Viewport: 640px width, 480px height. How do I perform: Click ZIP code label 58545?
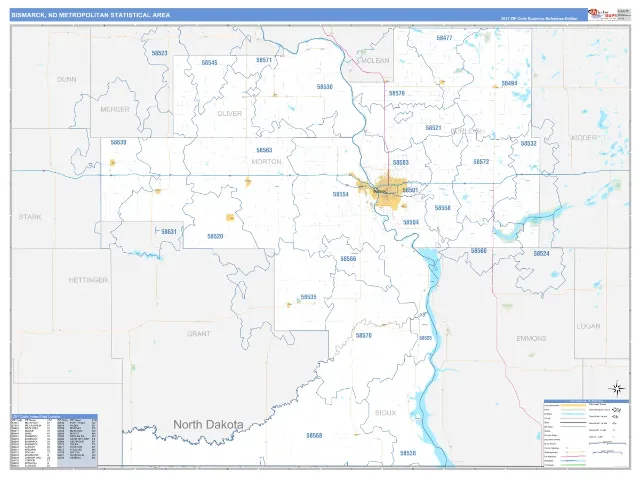coord(209,63)
